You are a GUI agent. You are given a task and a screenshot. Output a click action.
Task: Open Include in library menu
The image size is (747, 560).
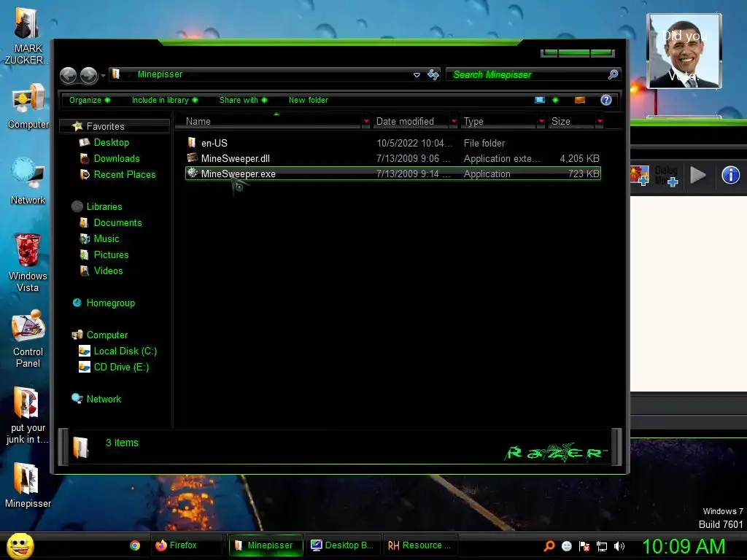pos(165,100)
